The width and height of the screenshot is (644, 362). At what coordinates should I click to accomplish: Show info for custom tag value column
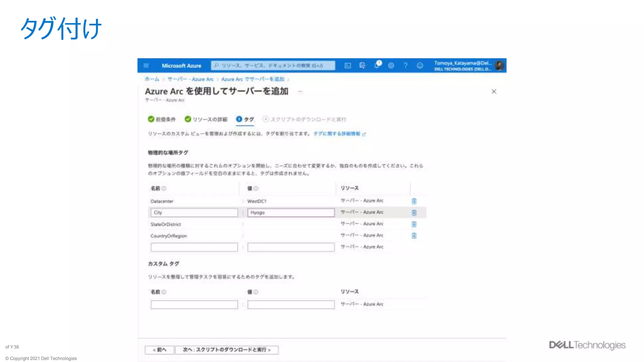[256, 292]
